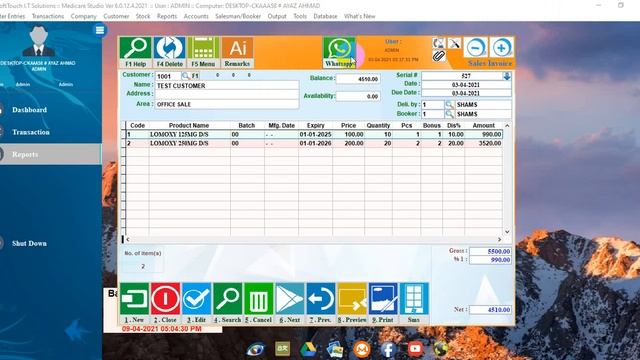Open the Stock menu
Screen dimensions: 640x360
(x=143, y=16)
